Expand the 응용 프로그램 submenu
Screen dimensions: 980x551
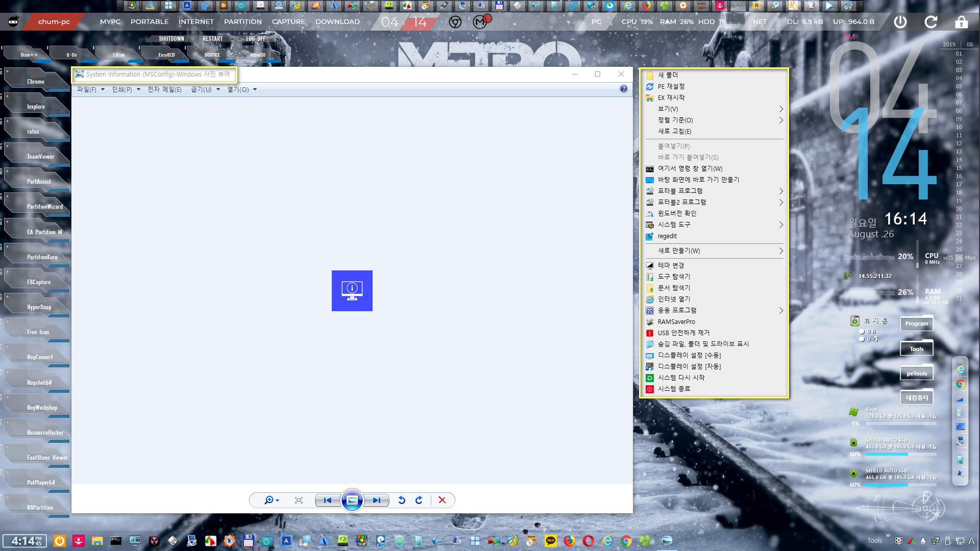714,310
